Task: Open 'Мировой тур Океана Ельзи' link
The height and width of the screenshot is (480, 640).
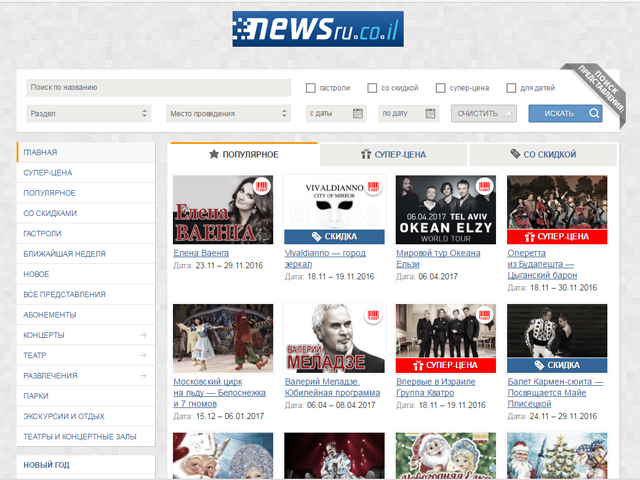Action: click(438, 258)
